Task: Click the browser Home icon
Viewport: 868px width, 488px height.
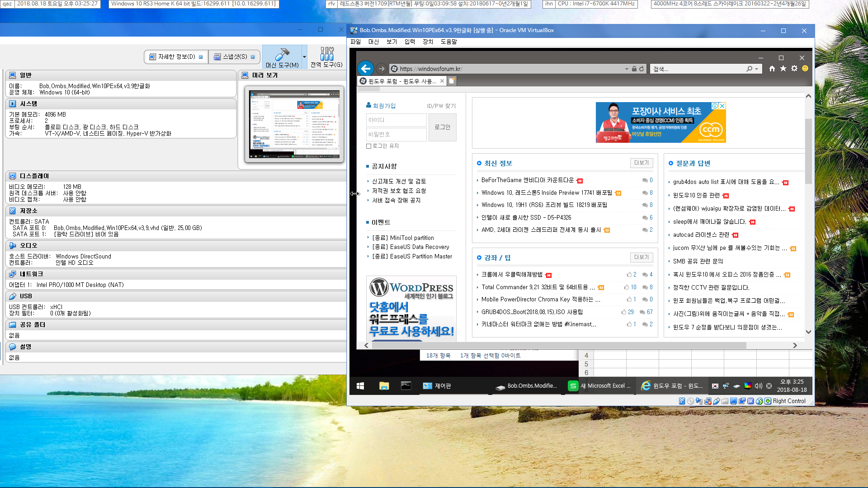Action: point(772,69)
